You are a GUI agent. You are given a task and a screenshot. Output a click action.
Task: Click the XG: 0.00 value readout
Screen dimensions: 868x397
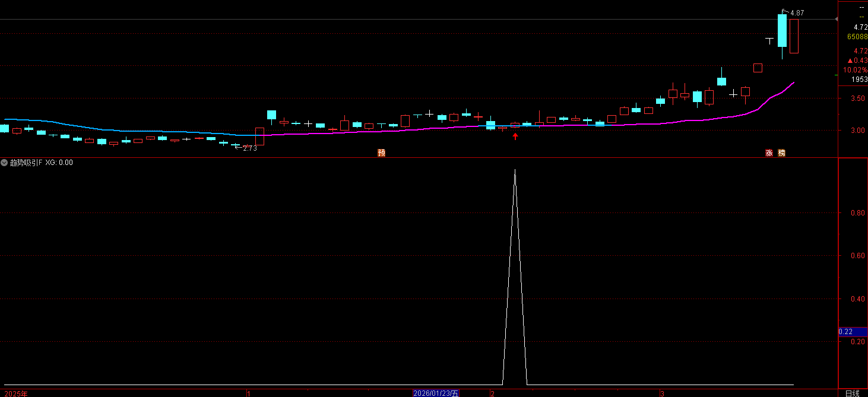point(59,162)
